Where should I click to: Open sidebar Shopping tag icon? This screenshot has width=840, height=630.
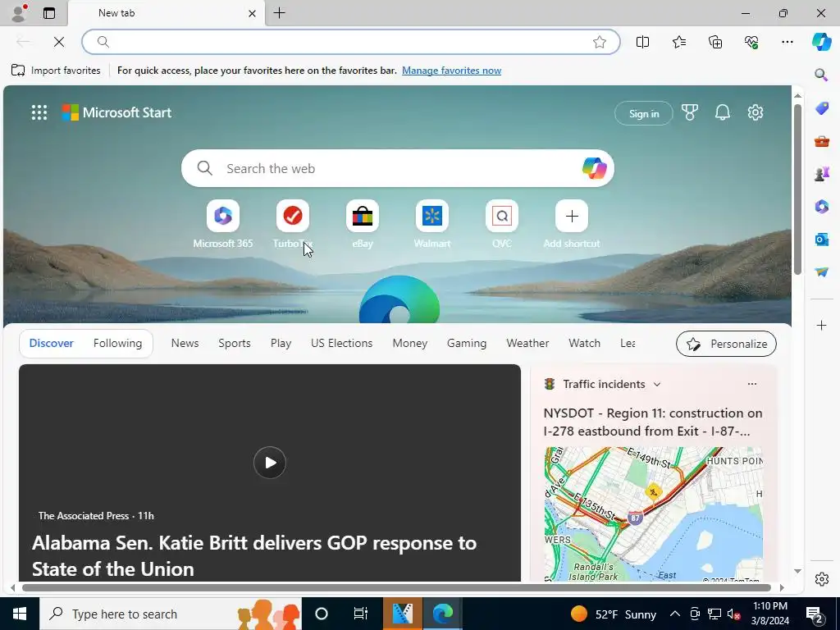tap(822, 108)
